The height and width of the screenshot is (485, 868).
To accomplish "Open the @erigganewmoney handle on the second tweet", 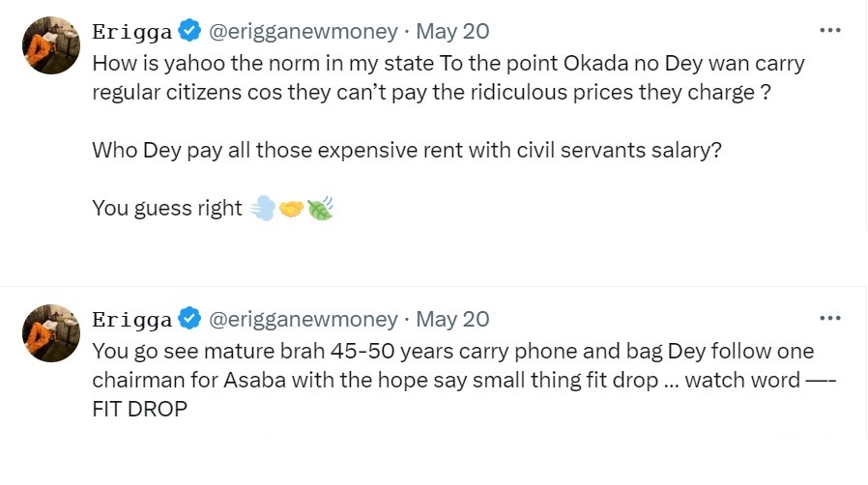I will [x=303, y=320].
